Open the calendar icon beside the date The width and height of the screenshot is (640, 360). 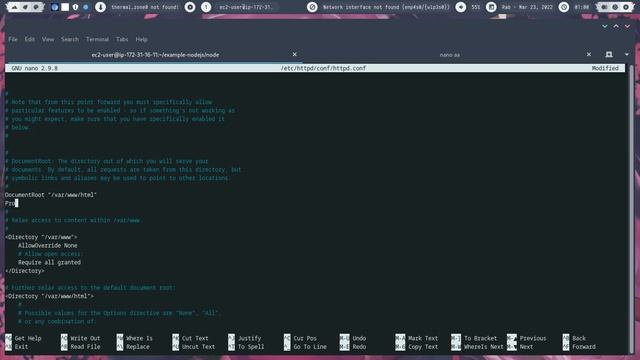491,7
